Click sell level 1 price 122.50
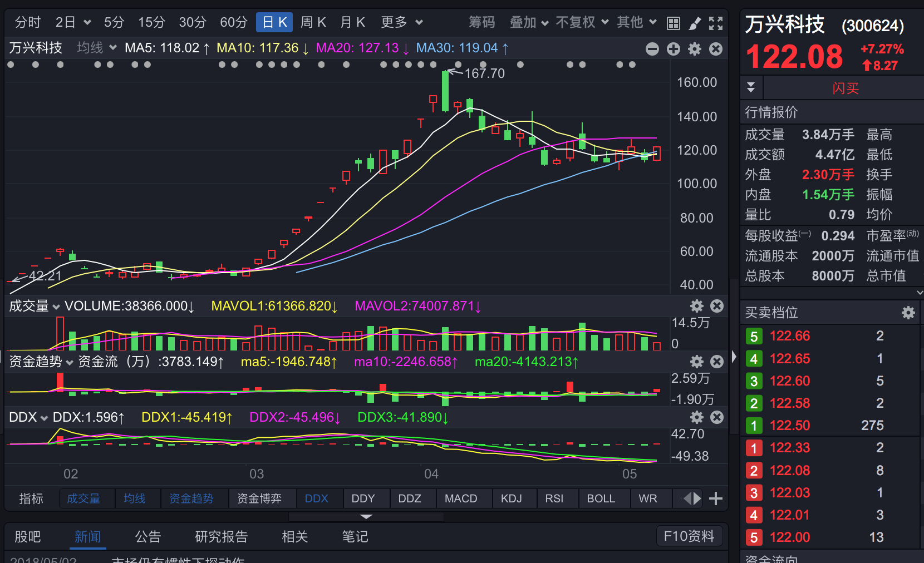924x563 pixels. [x=790, y=426]
